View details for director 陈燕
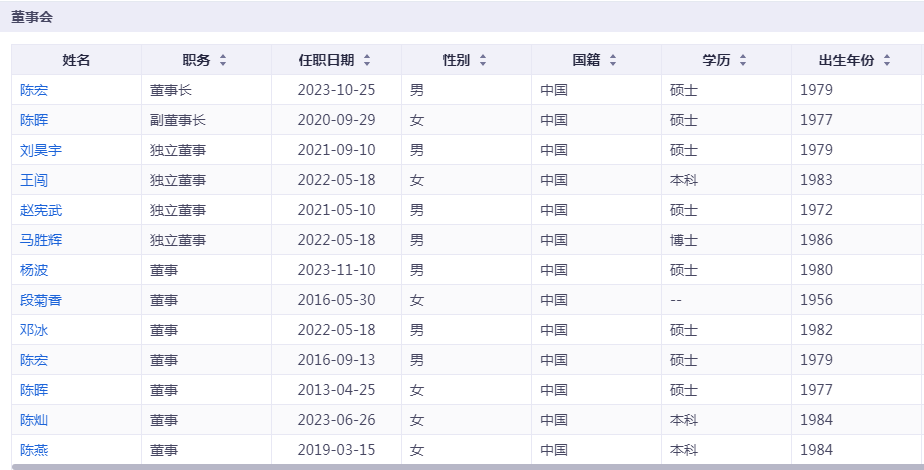Screen dimensions: 924x470 (34, 450)
